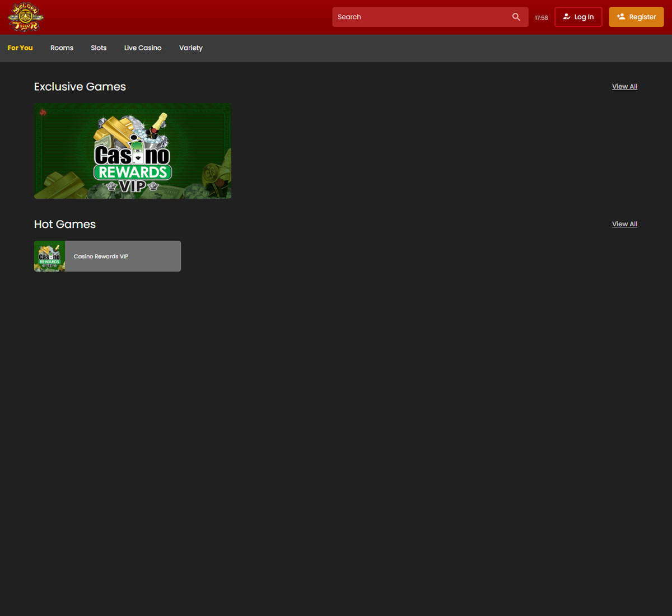The image size is (672, 616).
Task: Click the Casino Rewards VIP thumbnail in Hot Games
Action: 49,256
